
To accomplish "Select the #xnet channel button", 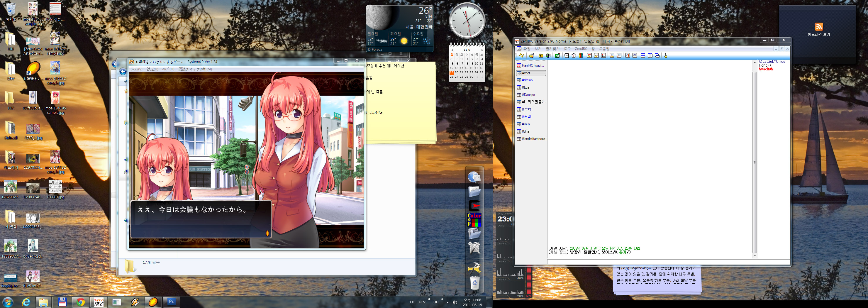I will click(x=531, y=73).
